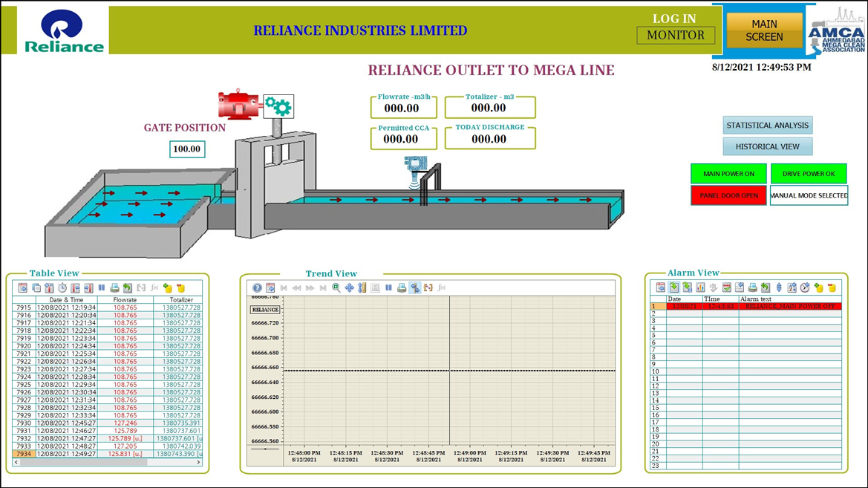Click the help icon in Trend View toolbar
The image size is (868, 488).
tap(257, 288)
